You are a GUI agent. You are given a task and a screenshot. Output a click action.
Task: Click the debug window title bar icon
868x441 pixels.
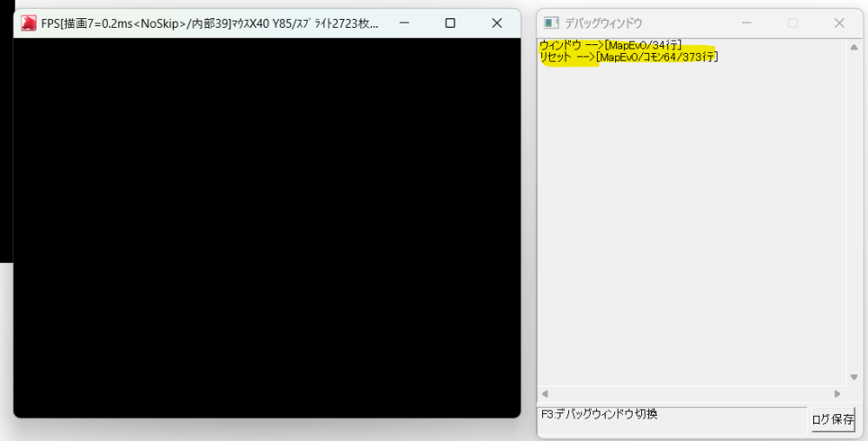click(551, 23)
